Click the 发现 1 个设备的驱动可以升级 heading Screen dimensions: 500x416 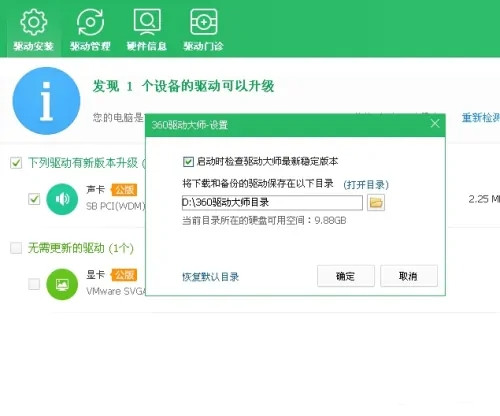coord(183,86)
